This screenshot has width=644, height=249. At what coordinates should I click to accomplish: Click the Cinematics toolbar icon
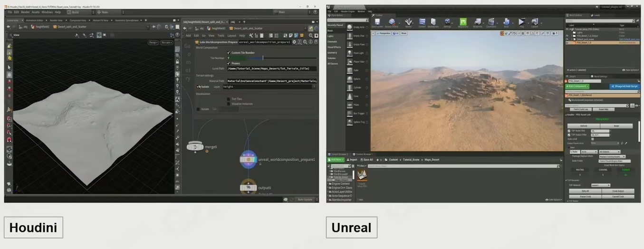tap(491, 23)
